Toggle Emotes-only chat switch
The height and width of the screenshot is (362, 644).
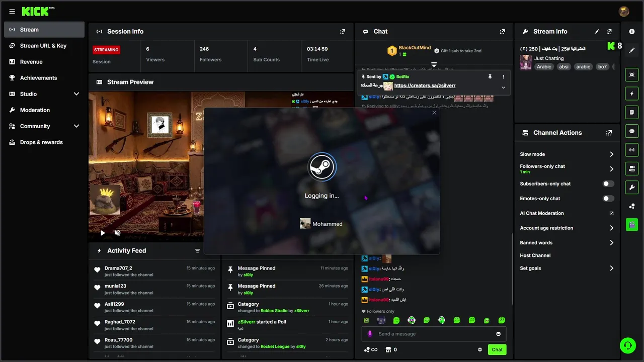pyautogui.click(x=608, y=199)
